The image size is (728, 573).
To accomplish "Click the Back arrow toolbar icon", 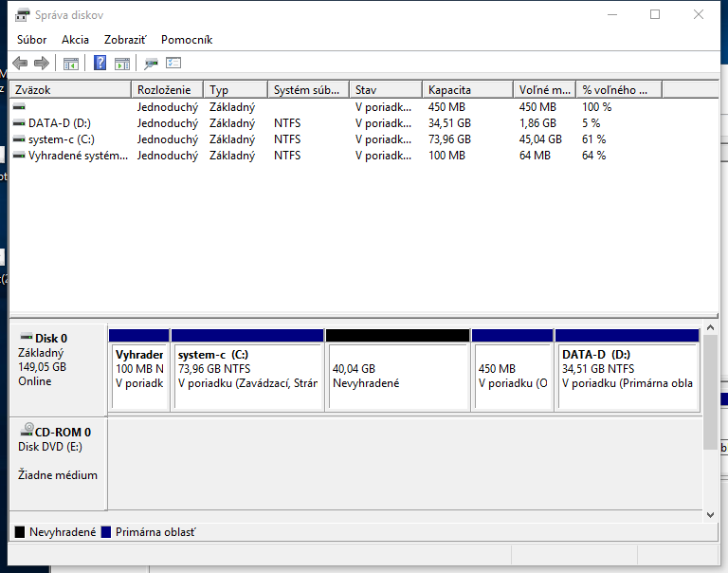I will [20, 64].
